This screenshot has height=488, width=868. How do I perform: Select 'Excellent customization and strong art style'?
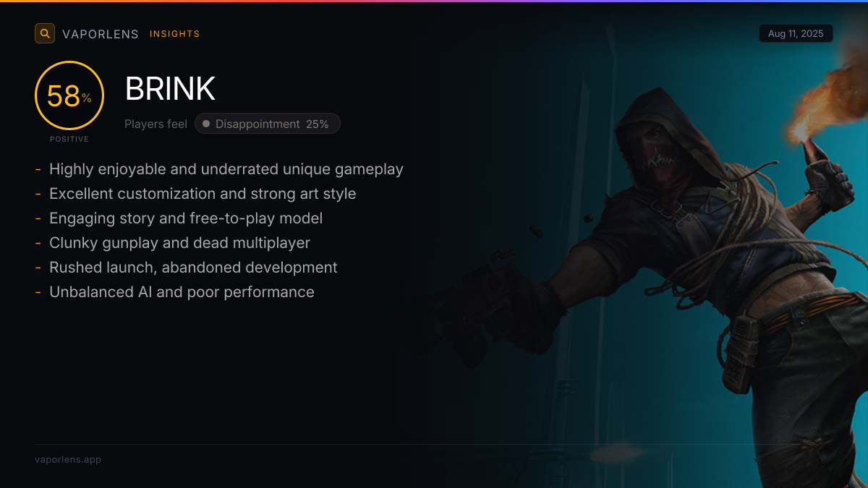coord(203,194)
